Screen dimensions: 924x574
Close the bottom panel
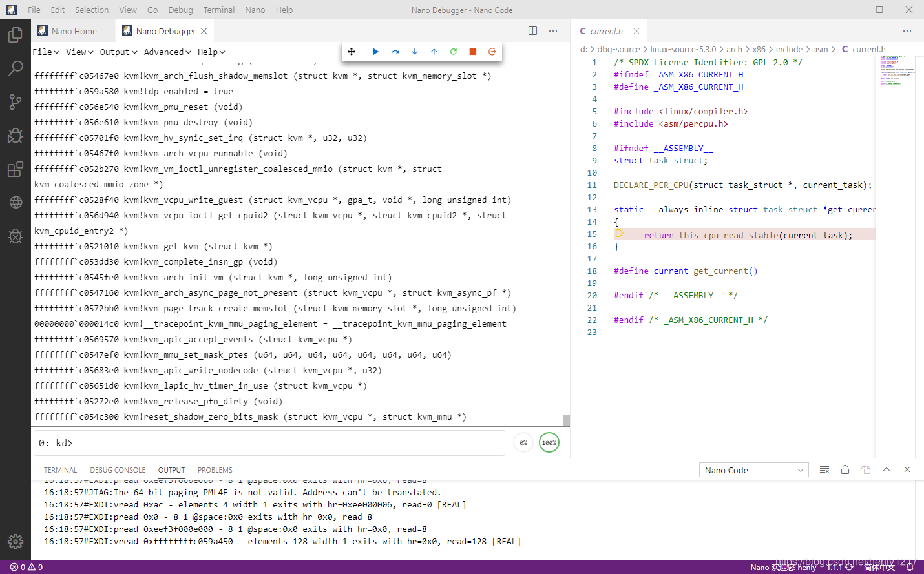(907, 469)
